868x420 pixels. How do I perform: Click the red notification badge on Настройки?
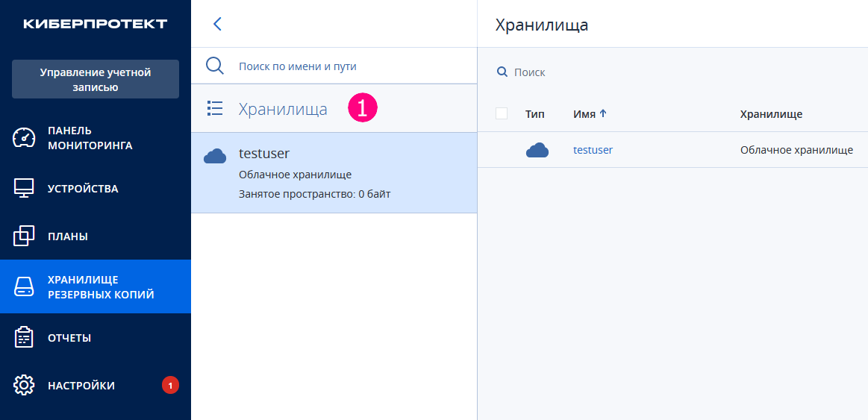click(x=170, y=385)
